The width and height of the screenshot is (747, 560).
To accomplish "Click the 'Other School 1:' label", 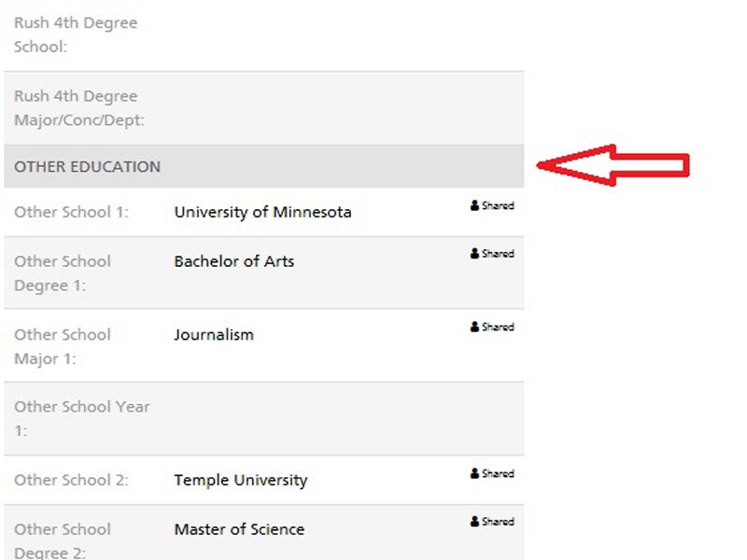I will [x=71, y=213].
